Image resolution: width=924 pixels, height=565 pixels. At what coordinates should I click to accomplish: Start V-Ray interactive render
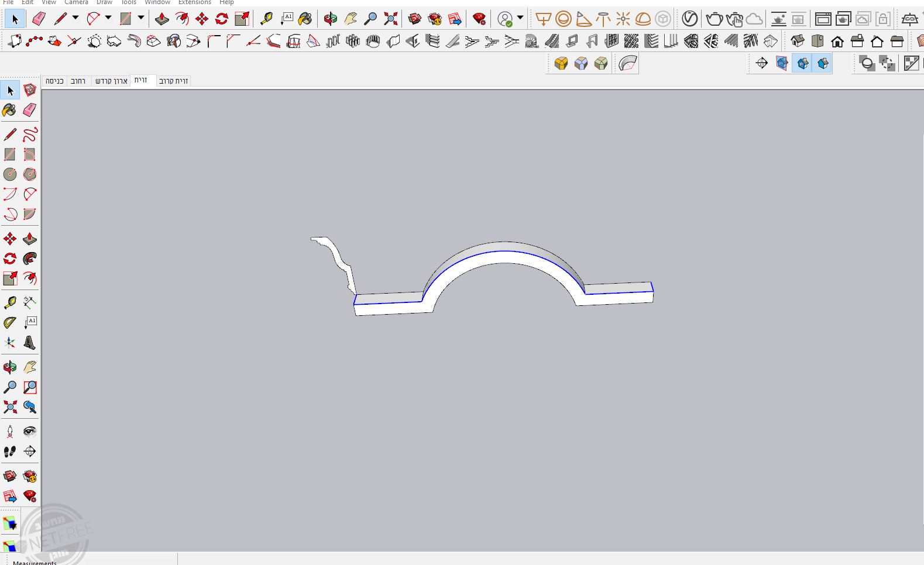(734, 19)
